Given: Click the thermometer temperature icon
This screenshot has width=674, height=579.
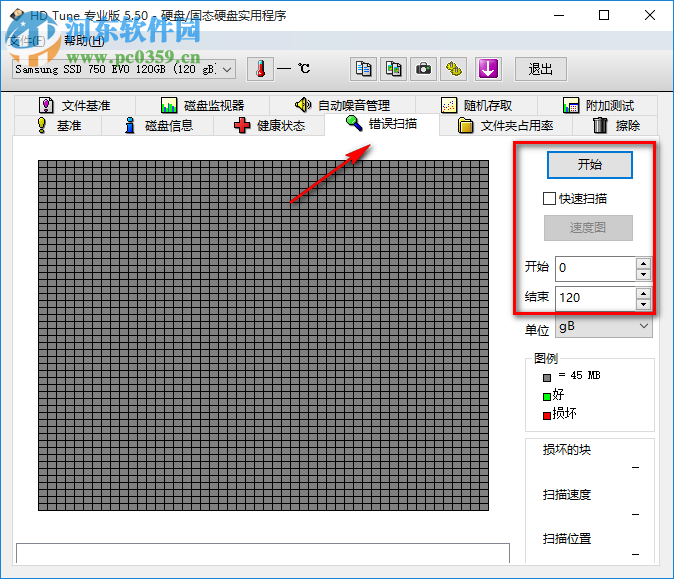Looking at the screenshot, I should (260, 69).
